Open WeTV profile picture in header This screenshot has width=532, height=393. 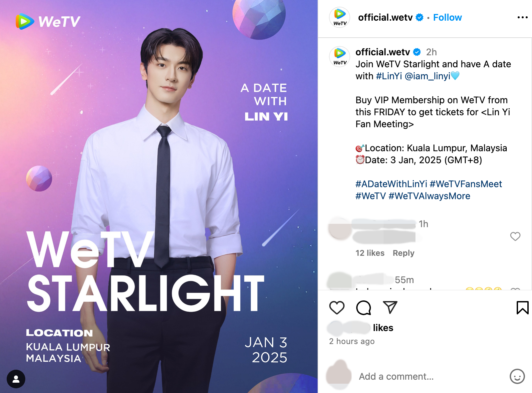pos(340,17)
